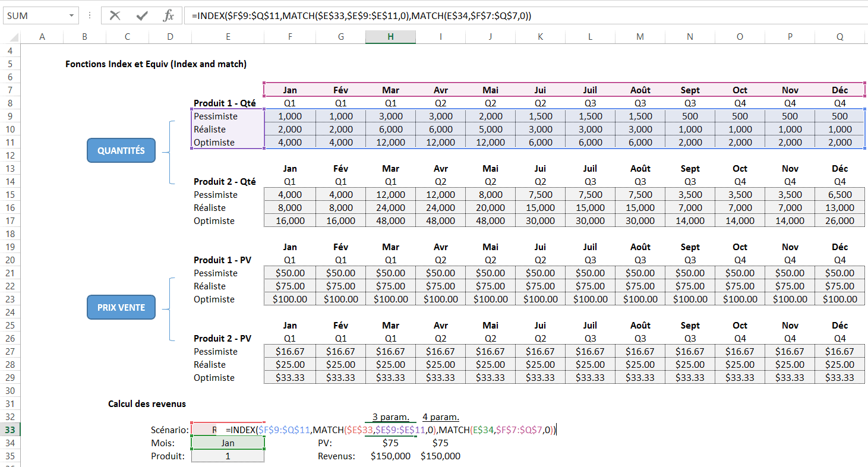Select row 33 header
Image resolution: width=868 pixels, height=467 pixels.
pyautogui.click(x=10, y=430)
